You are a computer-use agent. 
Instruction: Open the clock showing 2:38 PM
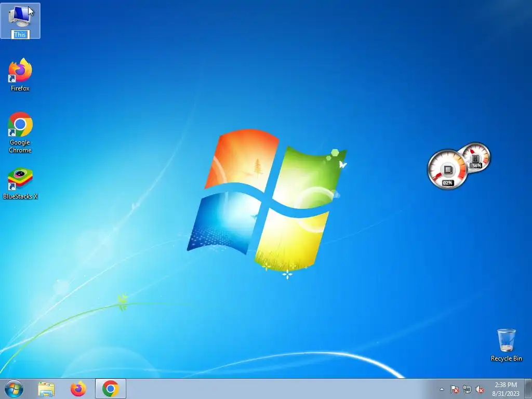click(x=506, y=389)
